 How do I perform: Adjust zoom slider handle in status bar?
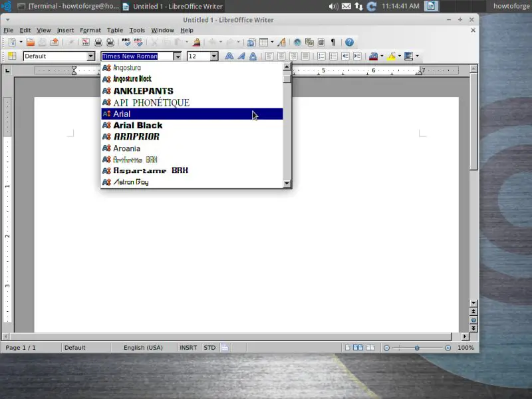(417, 348)
